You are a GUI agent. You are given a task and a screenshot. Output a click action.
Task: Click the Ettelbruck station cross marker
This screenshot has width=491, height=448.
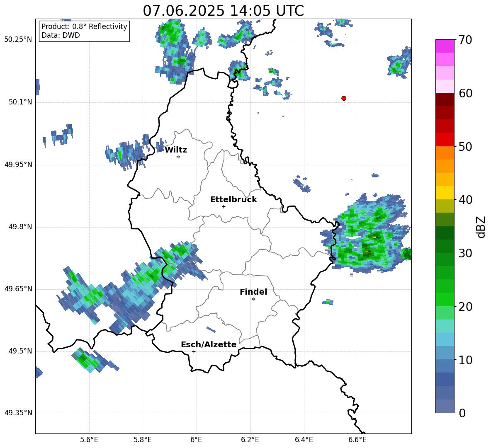point(224,206)
